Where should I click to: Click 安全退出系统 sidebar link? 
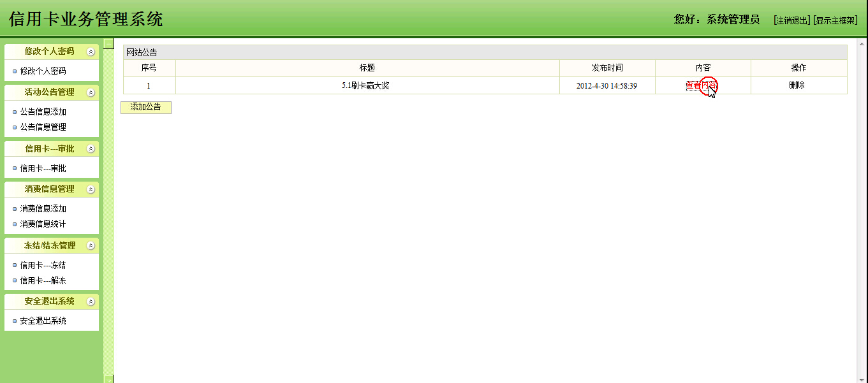pyautogui.click(x=43, y=321)
